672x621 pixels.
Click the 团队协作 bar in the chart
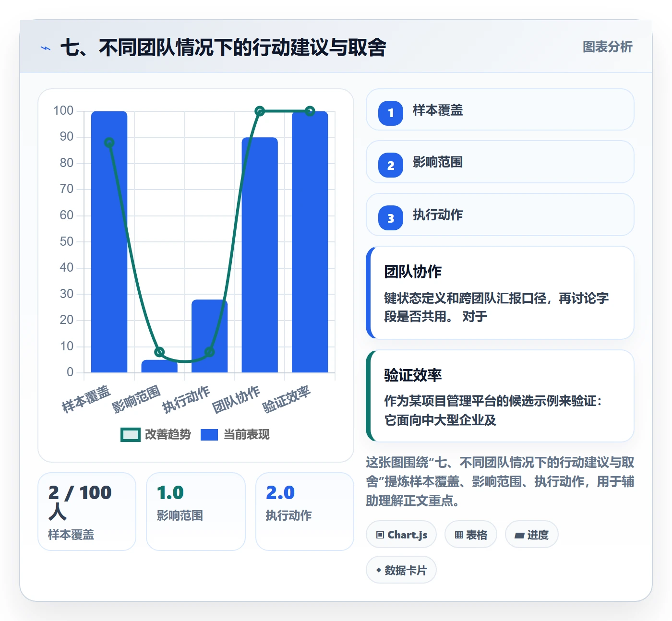[x=260, y=255]
